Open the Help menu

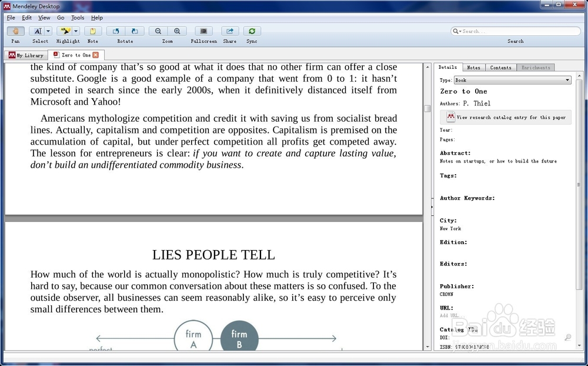(97, 18)
